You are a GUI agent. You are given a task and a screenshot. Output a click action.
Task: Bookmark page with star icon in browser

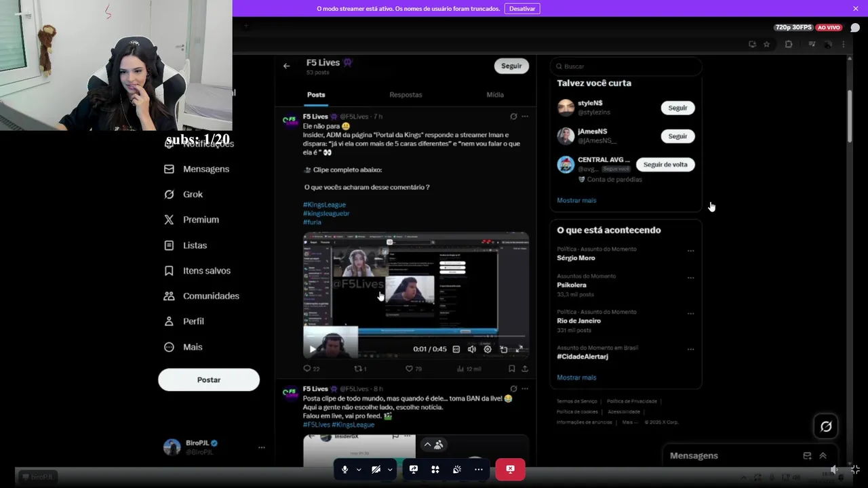[767, 44]
